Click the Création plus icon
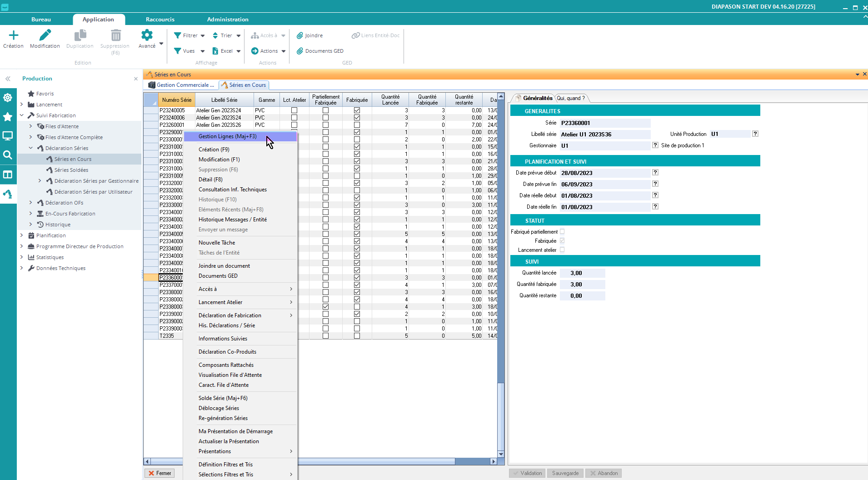 13,35
